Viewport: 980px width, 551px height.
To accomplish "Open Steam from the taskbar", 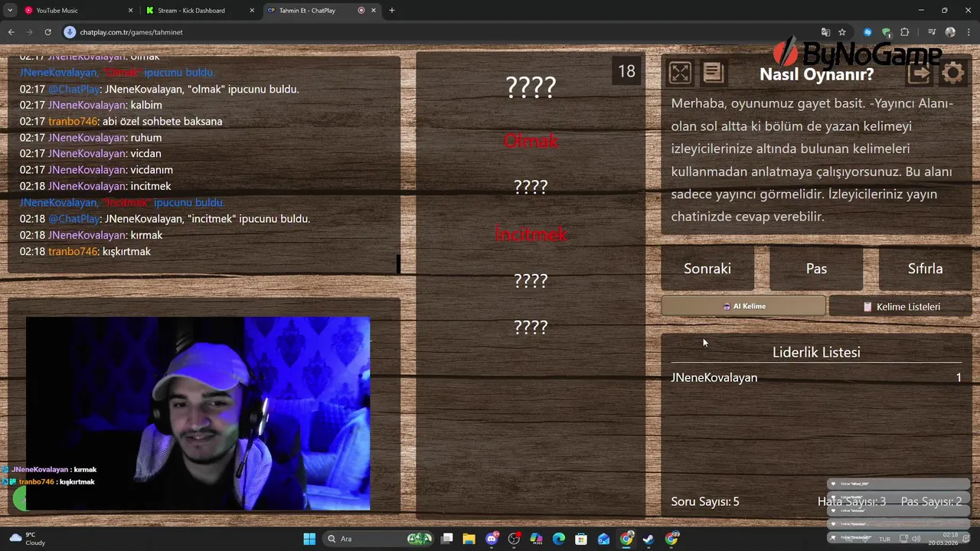I will tap(648, 539).
